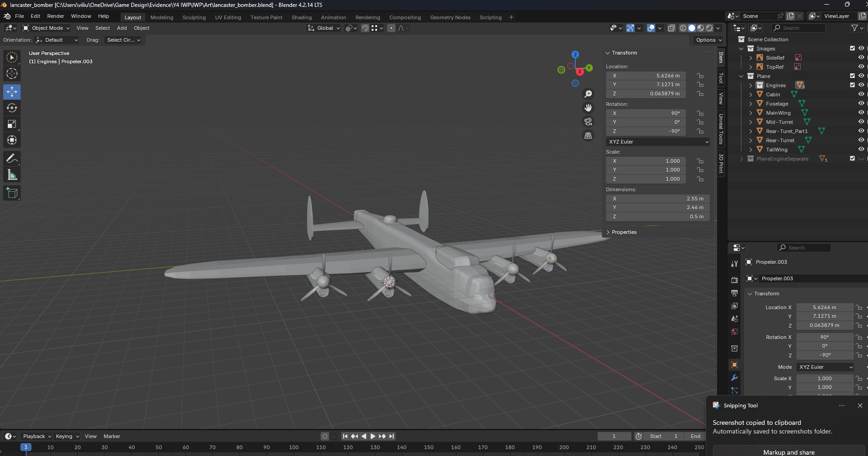Select the Measure tool

(12, 174)
